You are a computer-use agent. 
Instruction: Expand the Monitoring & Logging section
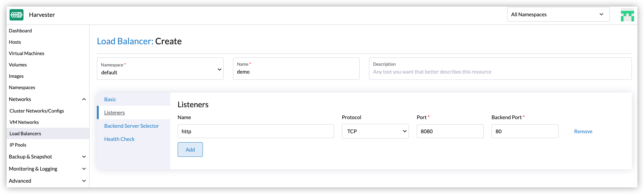(x=84, y=169)
